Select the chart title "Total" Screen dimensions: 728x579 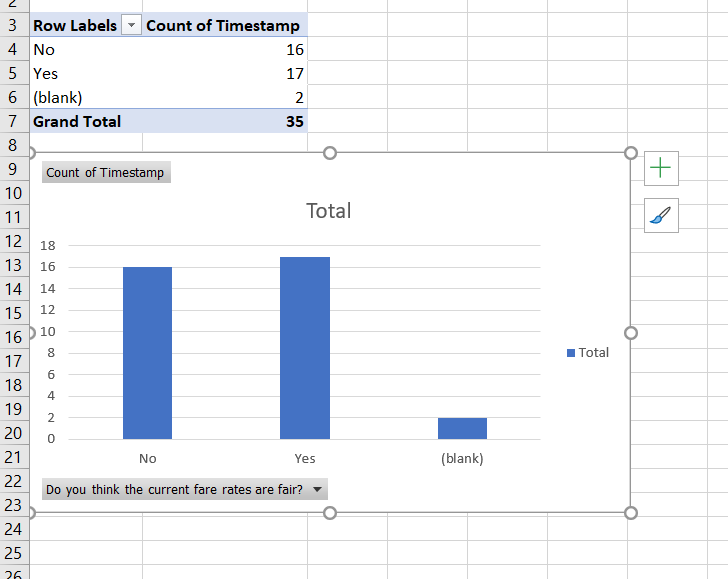point(328,211)
